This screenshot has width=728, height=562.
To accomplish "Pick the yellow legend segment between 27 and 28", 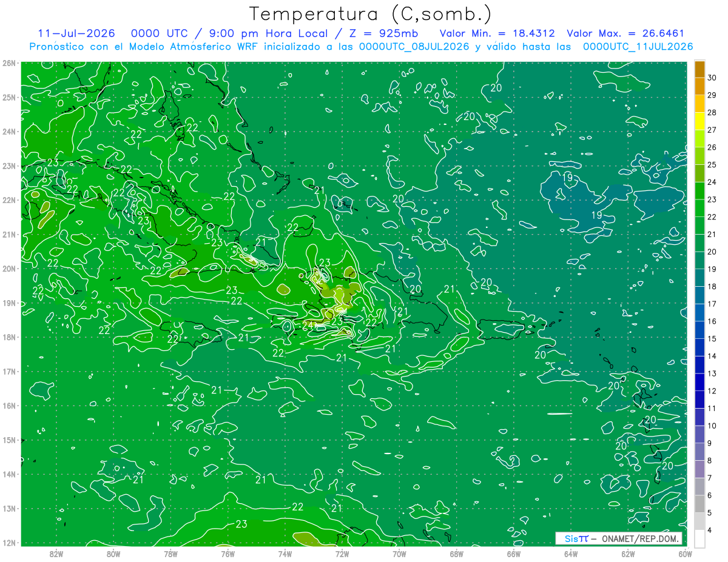I will (x=699, y=121).
